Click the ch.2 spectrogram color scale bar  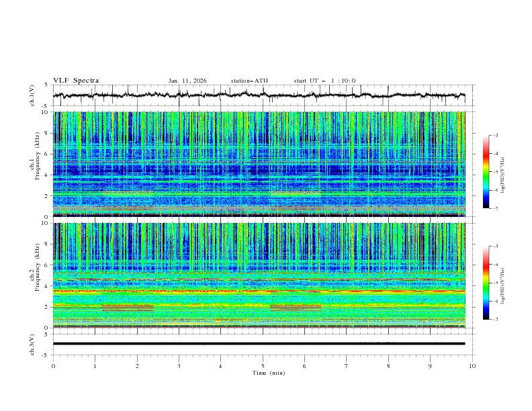[486, 283]
